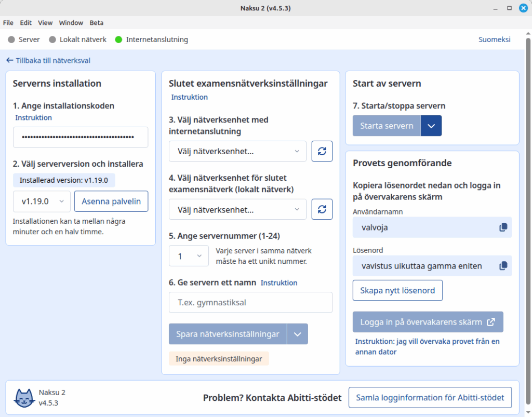Click the server name field with gymnastiksal placeholder
This screenshot has height=417, width=532.
250,302
